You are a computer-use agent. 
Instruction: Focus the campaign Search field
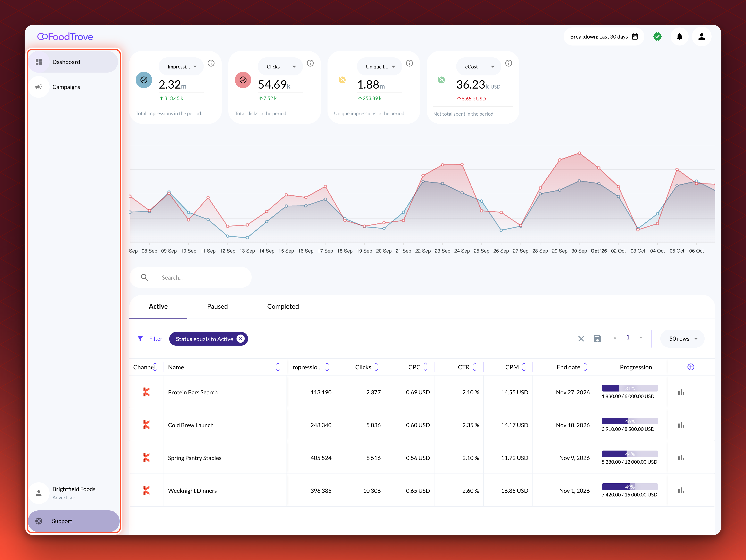[191, 277]
